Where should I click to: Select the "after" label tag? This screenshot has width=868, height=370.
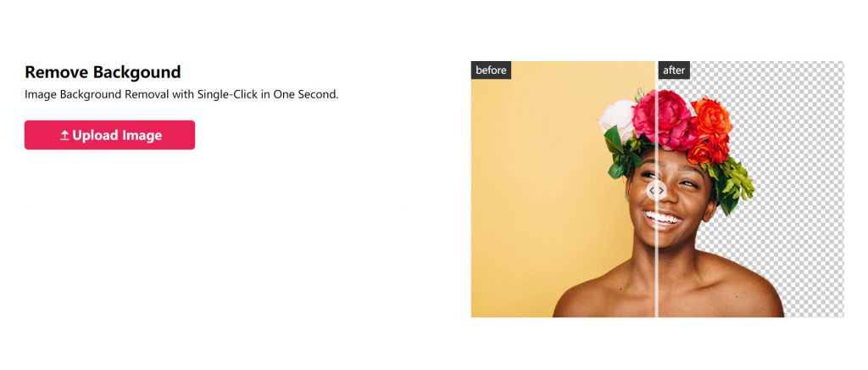pyautogui.click(x=674, y=70)
